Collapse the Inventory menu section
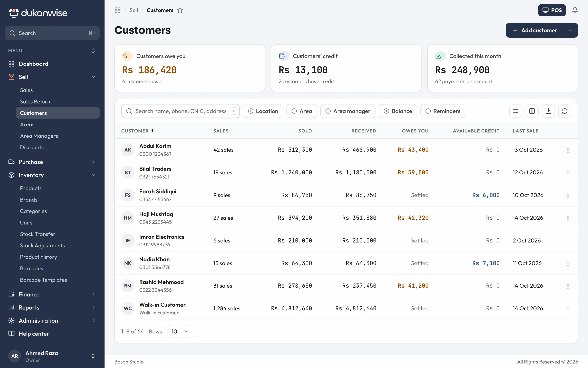This screenshot has height=368, width=588. pos(52,175)
